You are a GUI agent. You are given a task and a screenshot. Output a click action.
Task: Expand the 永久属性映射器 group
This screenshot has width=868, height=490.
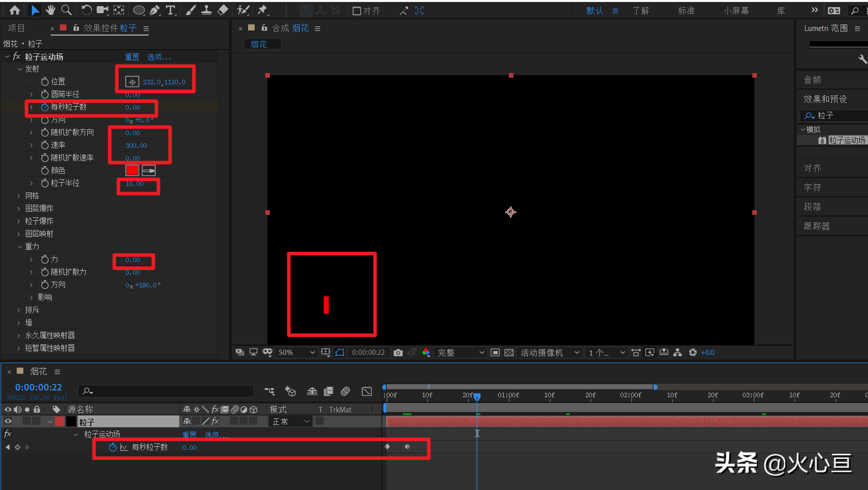[19, 336]
